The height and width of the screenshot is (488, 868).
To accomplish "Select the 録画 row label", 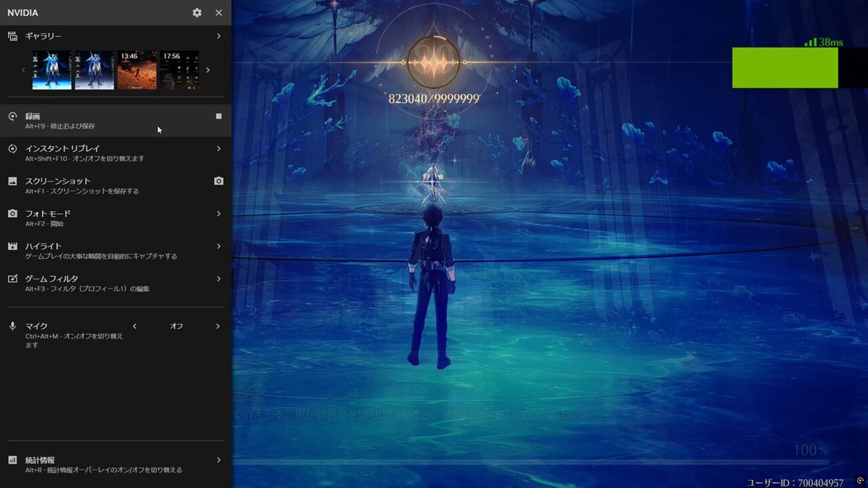I will (33, 116).
